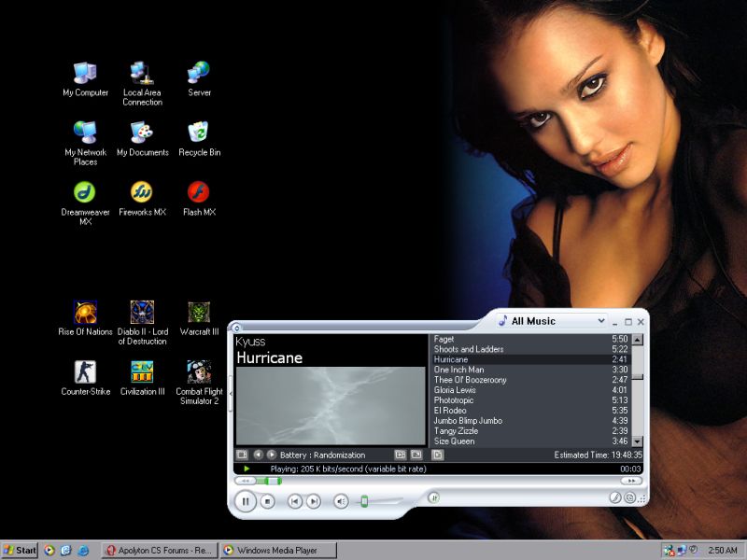Go back to the previous track
Image resolution: width=747 pixels, height=560 pixels.
click(x=294, y=501)
